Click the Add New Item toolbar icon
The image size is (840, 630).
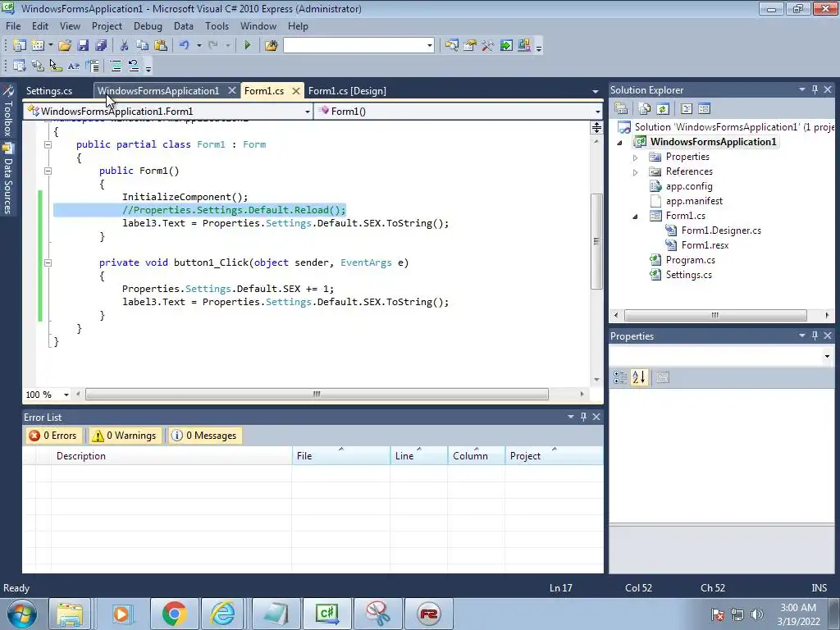pyautogui.click(x=38, y=46)
